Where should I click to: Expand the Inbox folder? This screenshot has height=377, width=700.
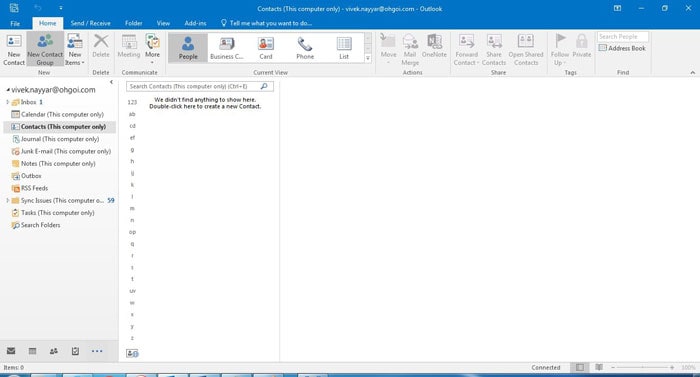pyautogui.click(x=8, y=102)
